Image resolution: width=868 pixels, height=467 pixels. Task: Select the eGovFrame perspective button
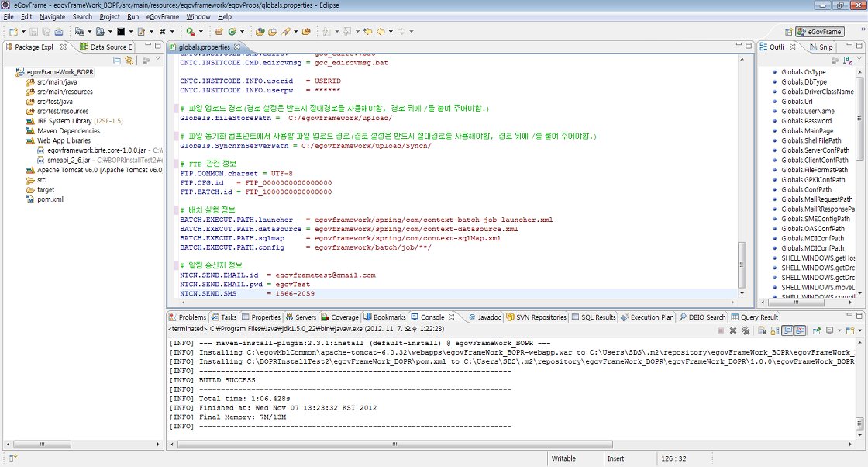pyautogui.click(x=819, y=32)
